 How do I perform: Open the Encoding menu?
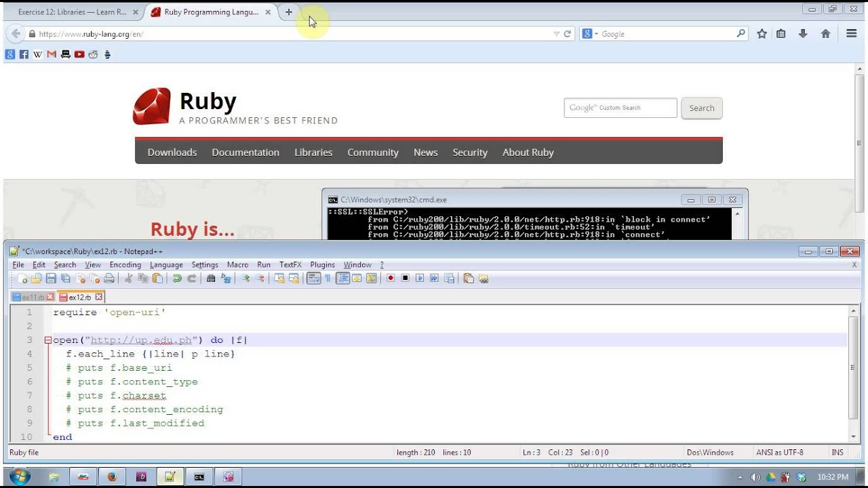tap(125, 264)
